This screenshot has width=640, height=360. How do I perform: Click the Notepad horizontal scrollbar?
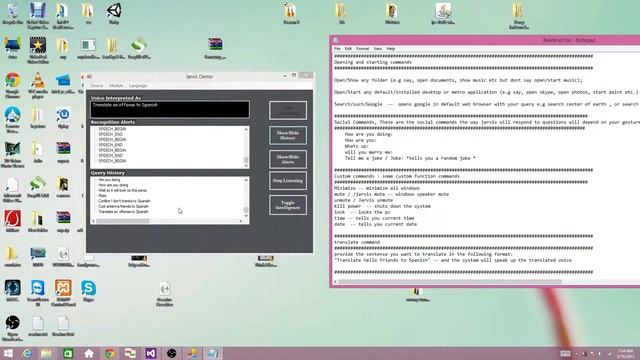tap(449, 281)
